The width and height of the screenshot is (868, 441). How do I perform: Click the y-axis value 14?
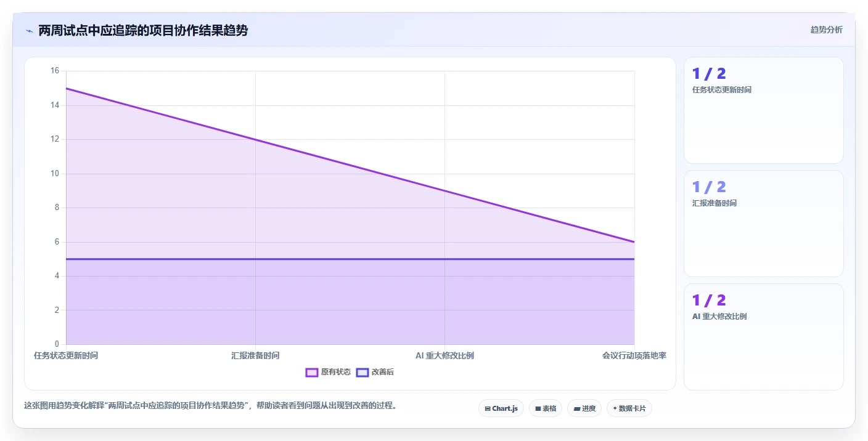tap(55, 105)
